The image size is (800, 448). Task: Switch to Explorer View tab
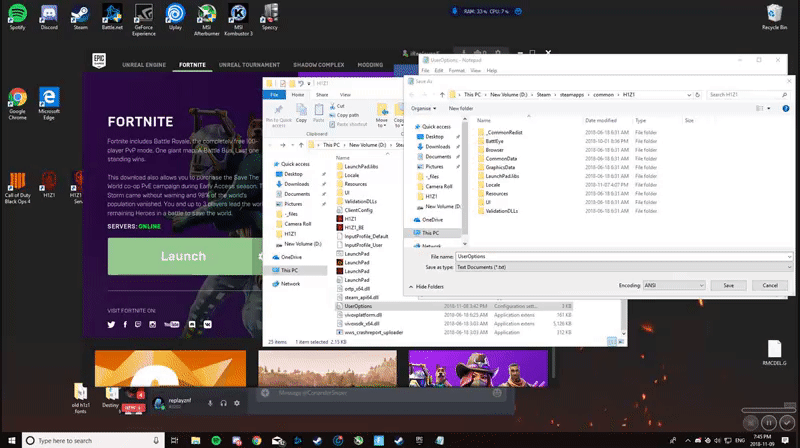(345, 94)
